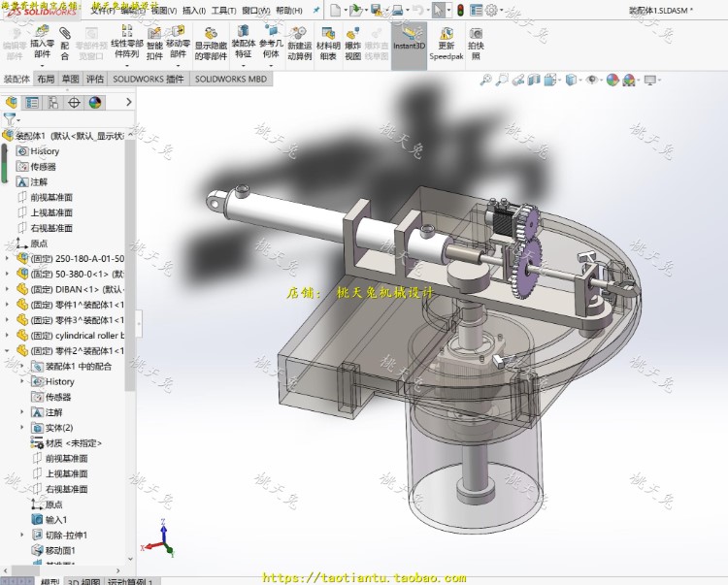Open the 材料明细表 bill of materials tool
Screen dimensions: 728x585
(x=328, y=44)
